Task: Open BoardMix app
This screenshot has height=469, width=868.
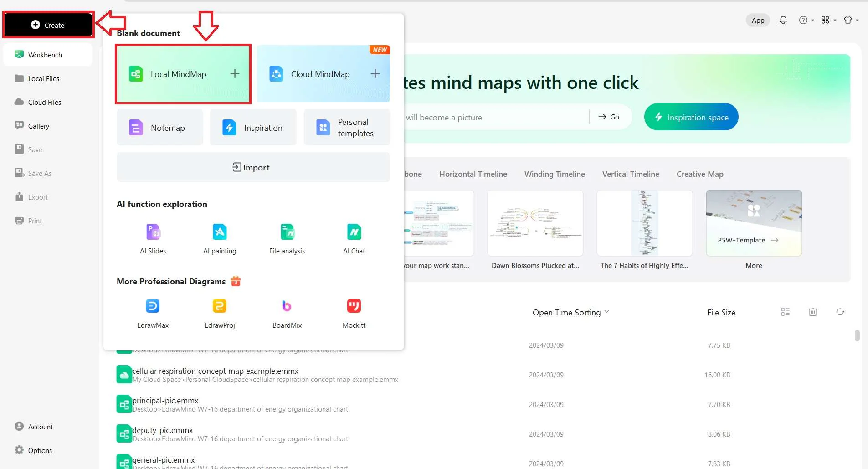Action: pos(287,314)
